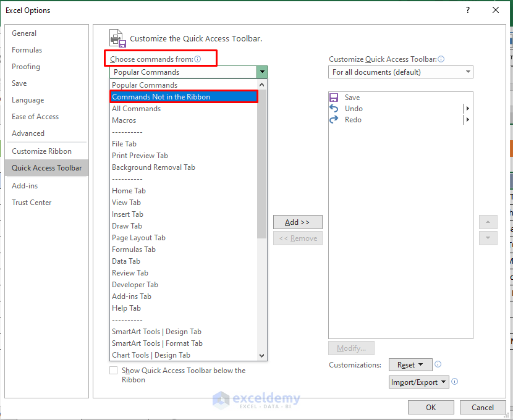Select Data Tab option
Viewport: 513px width, 420px height.
click(x=184, y=261)
